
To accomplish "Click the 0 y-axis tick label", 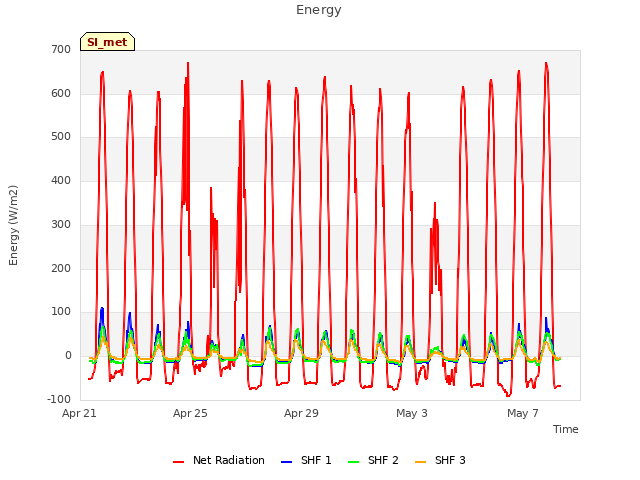I will pos(68,356).
